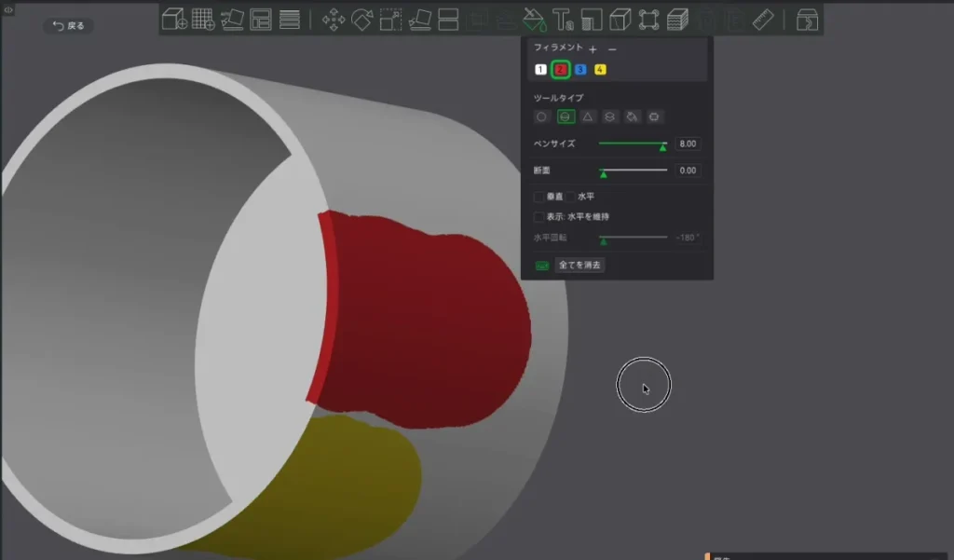Open the Text shape tool

click(563, 20)
